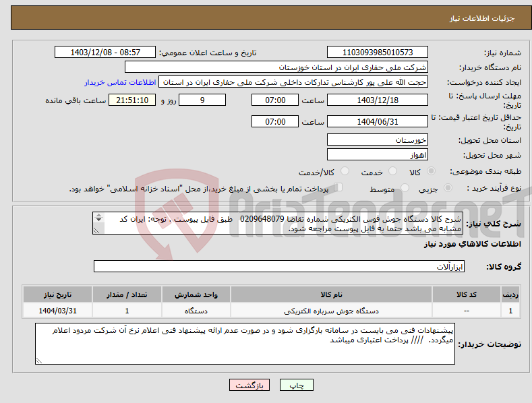Select the متوسط purchase type radio

click(405, 188)
